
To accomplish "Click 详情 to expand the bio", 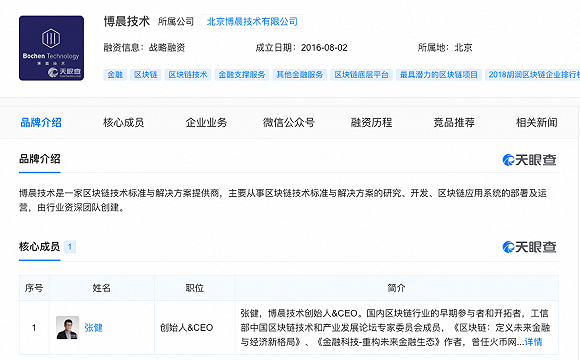I will click(x=533, y=342).
